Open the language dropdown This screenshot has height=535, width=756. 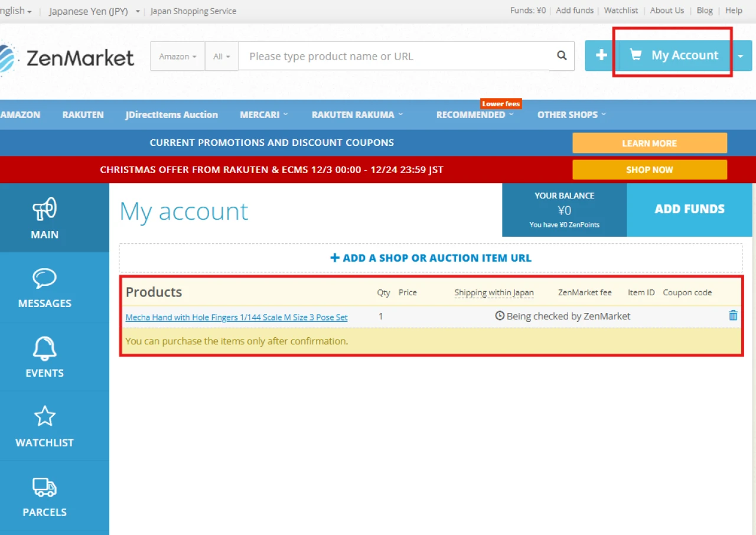[15, 11]
